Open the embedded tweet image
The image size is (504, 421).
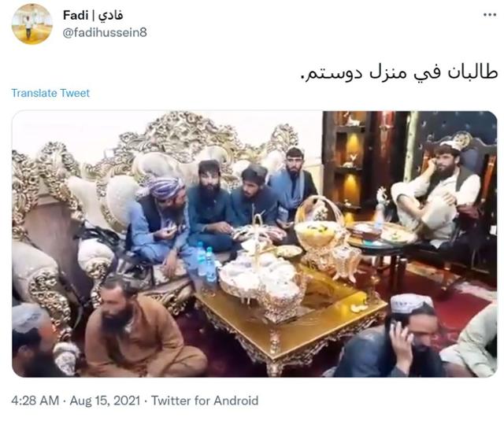[254, 244]
